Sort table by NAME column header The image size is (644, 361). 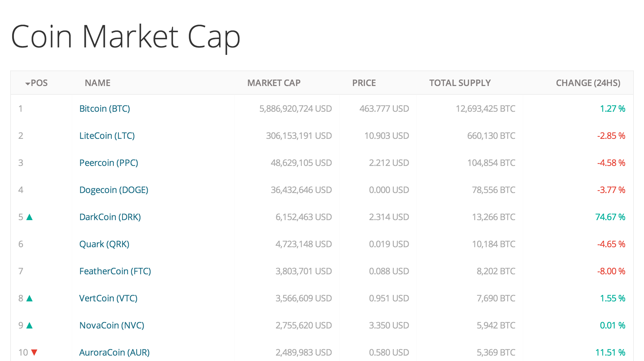click(98, 83)
